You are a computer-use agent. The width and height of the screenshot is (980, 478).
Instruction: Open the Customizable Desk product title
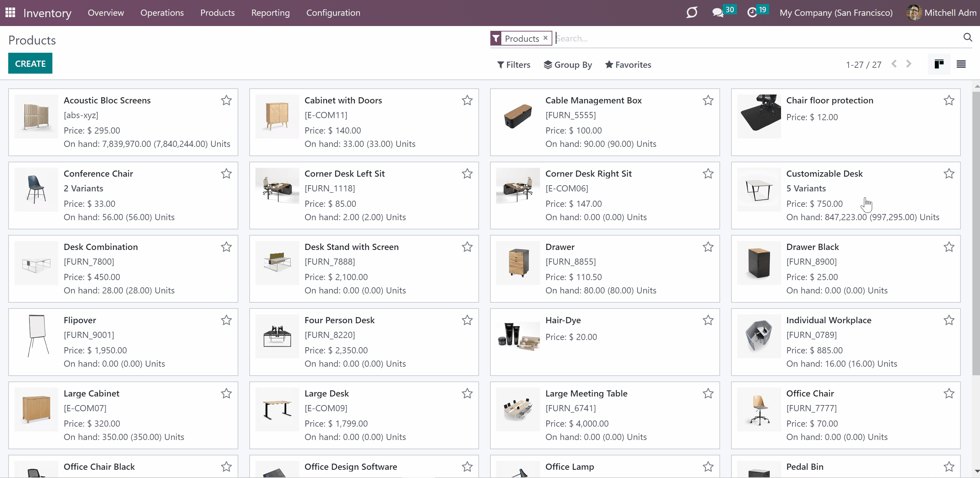pos(825,174)
